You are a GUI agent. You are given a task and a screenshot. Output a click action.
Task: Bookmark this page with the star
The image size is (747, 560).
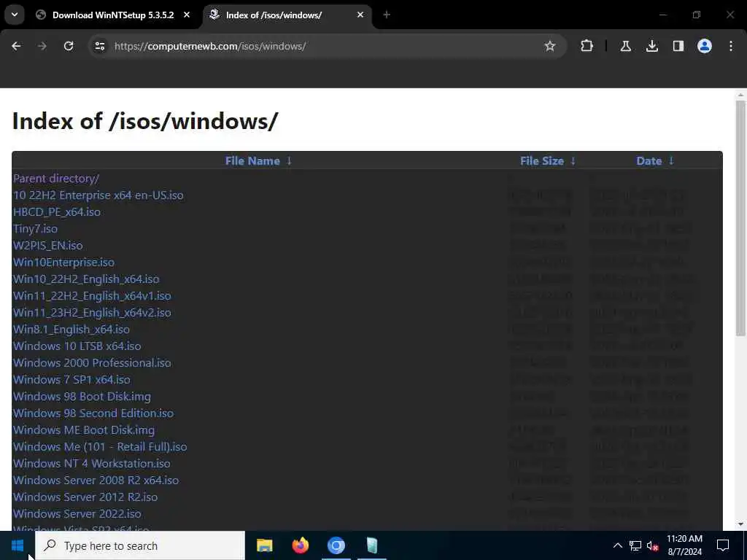tap(550, 46)
